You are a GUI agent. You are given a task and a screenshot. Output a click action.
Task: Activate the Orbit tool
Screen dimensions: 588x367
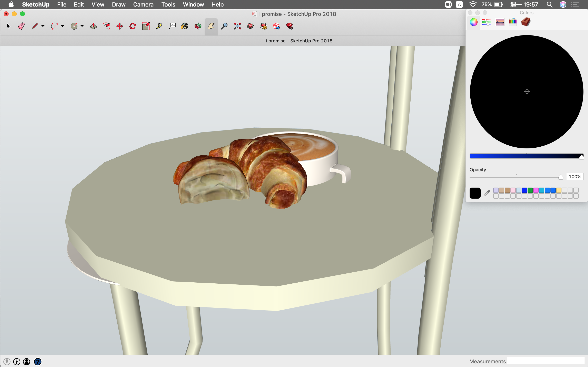[x=198, y=26]
